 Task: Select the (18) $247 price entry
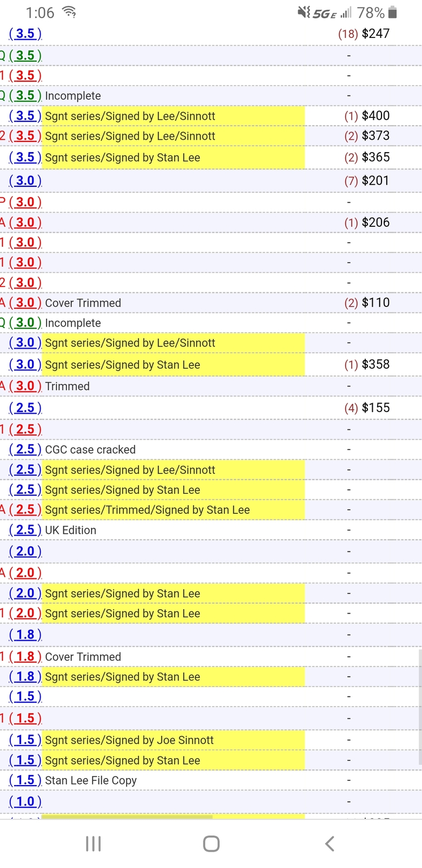click(364, 34)
